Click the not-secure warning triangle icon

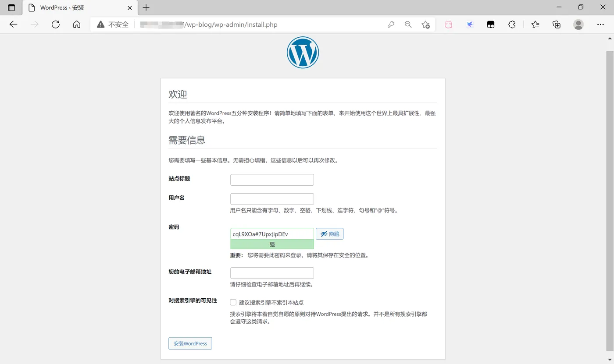tap(101, 25)
